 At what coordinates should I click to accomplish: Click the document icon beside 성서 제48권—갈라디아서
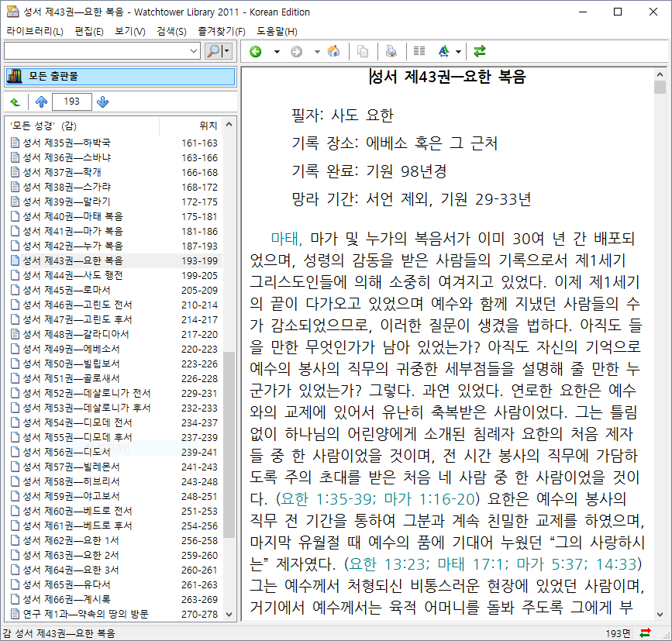coord(15,334)
